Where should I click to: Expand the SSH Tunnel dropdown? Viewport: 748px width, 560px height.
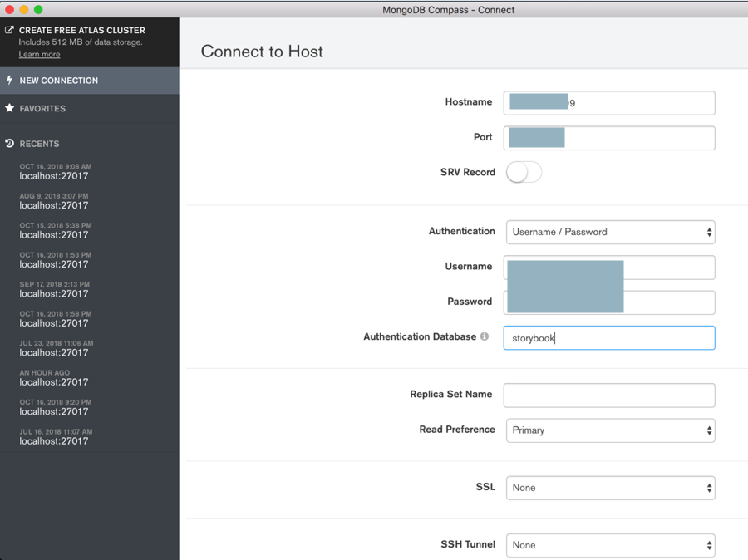610,545
